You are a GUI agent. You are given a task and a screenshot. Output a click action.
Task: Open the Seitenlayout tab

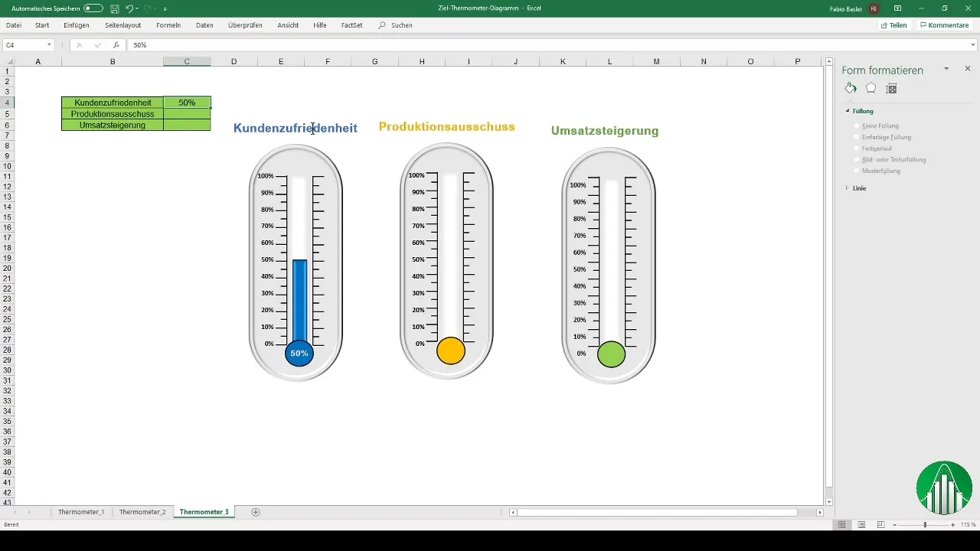tap(123, 25)
